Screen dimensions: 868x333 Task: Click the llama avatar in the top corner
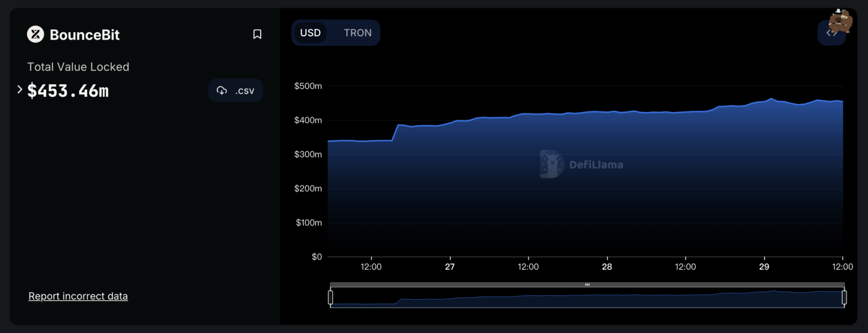(840, 21)
